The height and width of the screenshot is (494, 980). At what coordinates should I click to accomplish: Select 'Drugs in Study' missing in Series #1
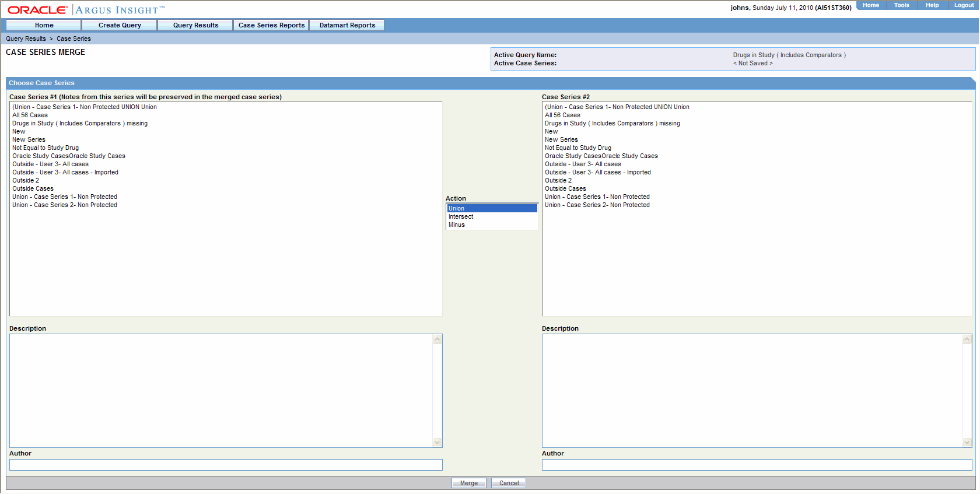[225, 123]
